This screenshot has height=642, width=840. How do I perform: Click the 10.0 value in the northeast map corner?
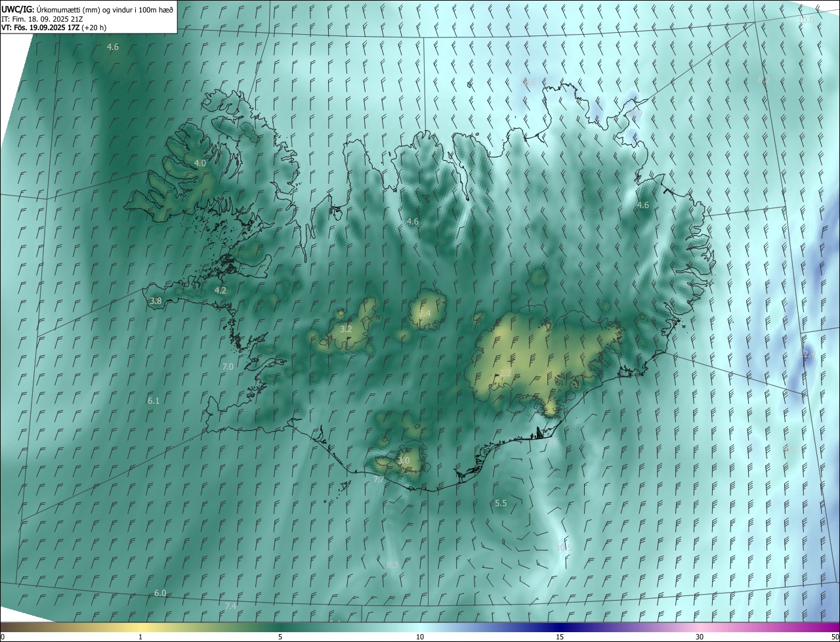click(x=806, y=20)
